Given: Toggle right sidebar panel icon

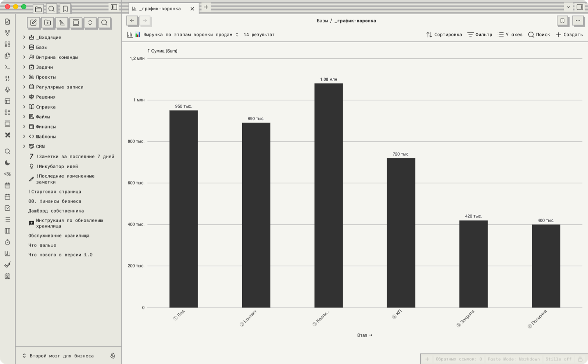Looking at the screenshot, I should click(580, 7).
